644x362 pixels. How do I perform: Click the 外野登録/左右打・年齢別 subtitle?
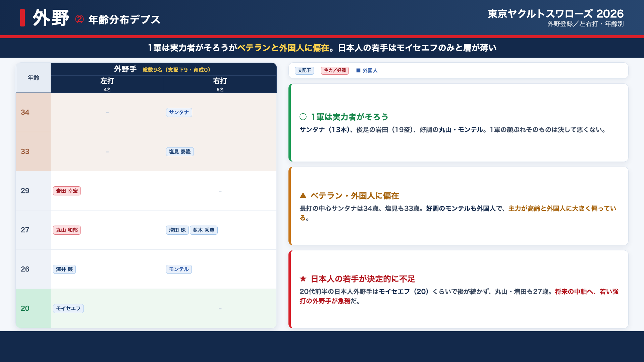point(586,24)
